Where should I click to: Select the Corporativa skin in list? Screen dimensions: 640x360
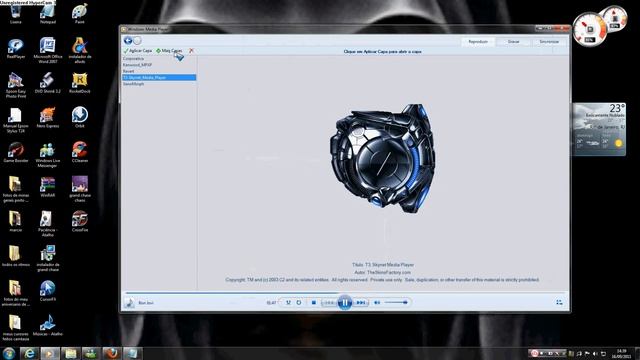point(133,59)
